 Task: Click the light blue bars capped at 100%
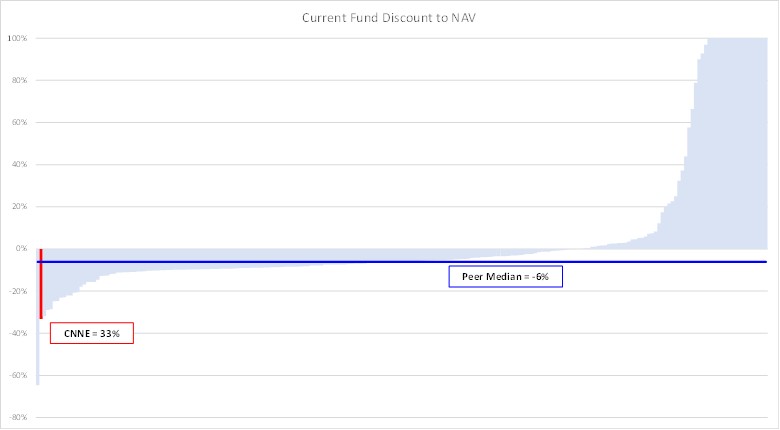point(738,140)
